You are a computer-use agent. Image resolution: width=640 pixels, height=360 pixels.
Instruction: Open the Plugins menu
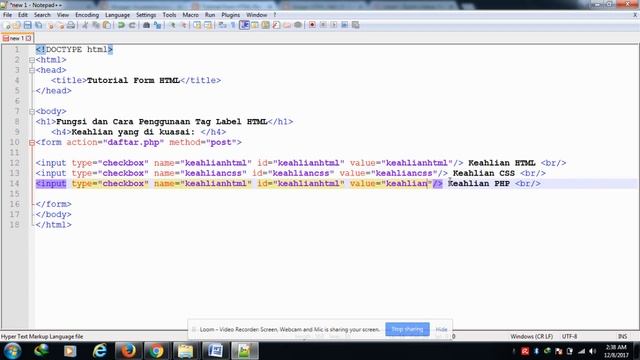coord(231,15)
